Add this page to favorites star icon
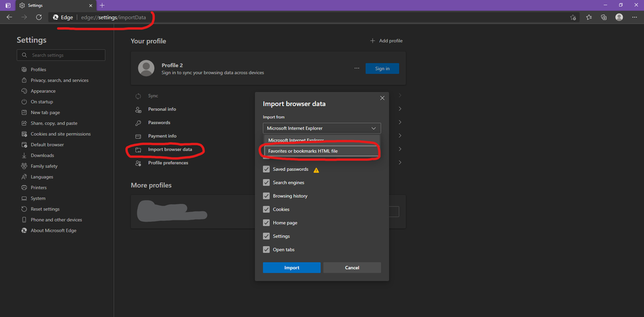Viewport: 644px width, 317px height. pyautogui.click(x=572, y=17)
